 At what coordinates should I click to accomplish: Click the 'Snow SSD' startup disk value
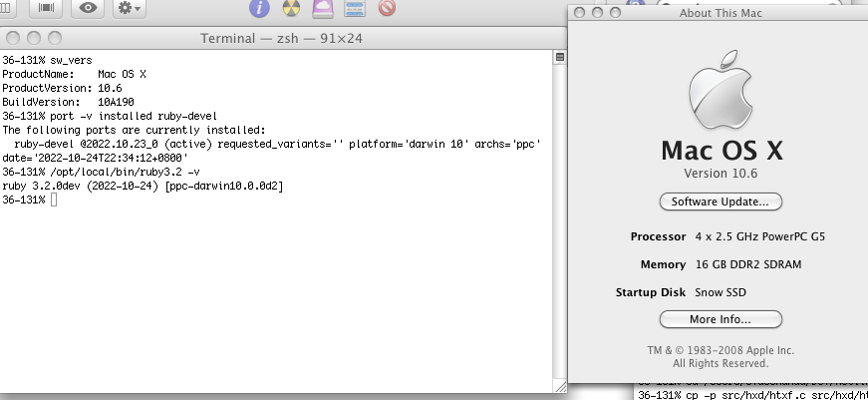721,292
